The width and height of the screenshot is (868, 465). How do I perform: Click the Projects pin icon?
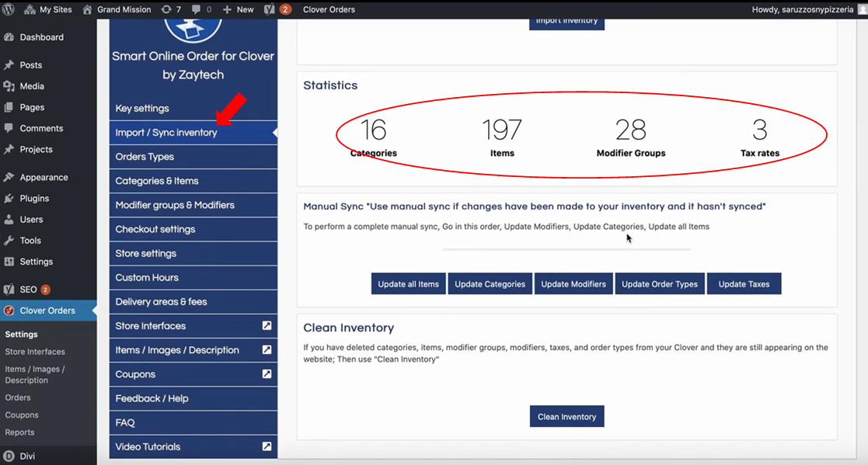pyautogui.click(x=9, y=149)
